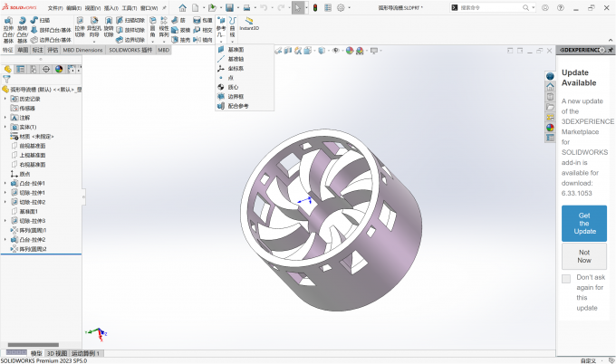This screenshot has width=616, height=364.
Task: Switch to the 评估 tab
Action: (53, 50)
